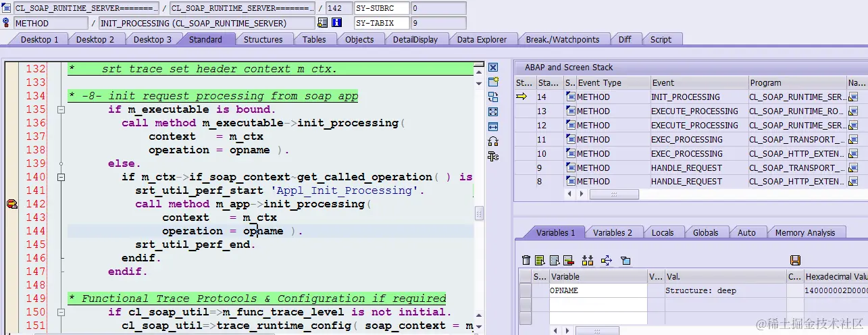Click the delete (trash) icon in the Variables toolbar

[526, 261]
